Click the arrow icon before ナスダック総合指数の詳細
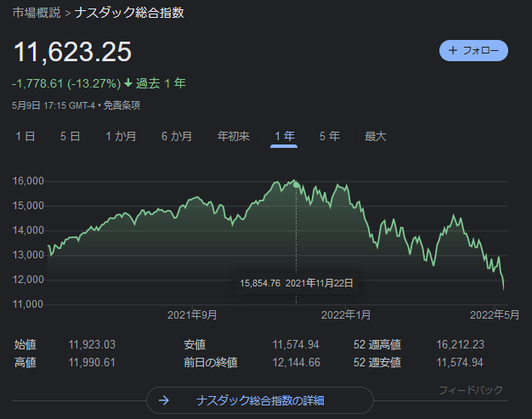Screen dimensions: 532x419 [164, 400]
